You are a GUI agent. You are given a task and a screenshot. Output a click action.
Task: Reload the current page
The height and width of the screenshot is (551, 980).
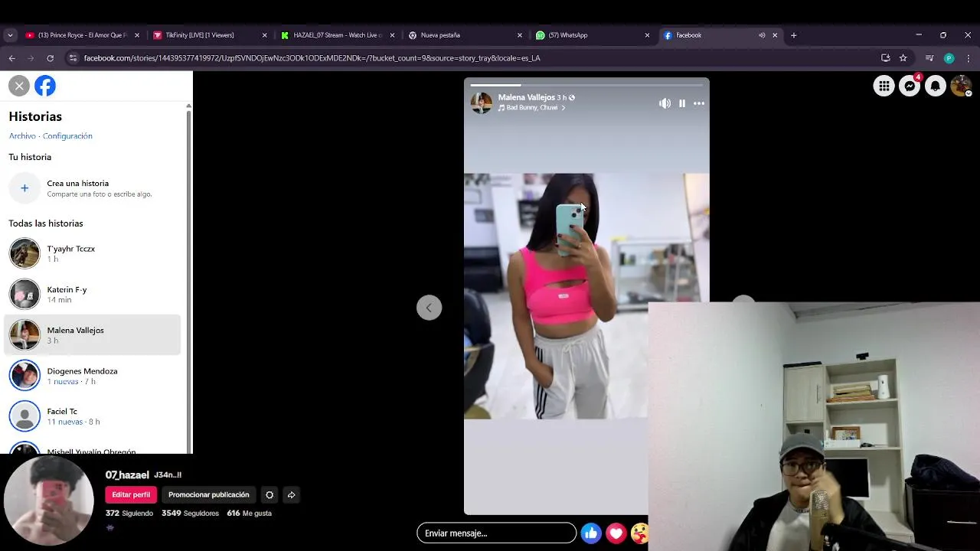(x=51, y=58)
